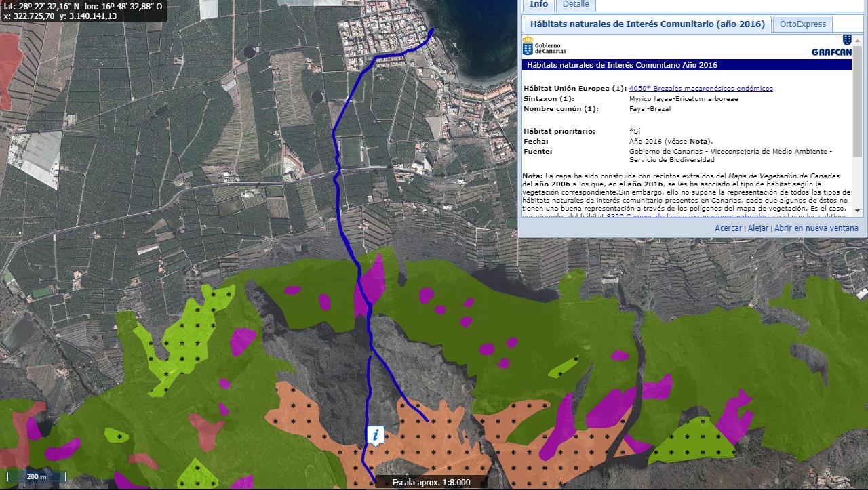Select Hábitats naturales de Interés Comunitario tab
The height and width of the screenshot is (490, 868).
647,24
